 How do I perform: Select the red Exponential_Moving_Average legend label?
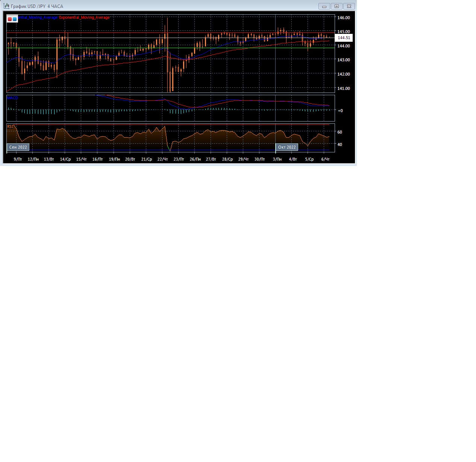point(85,18)
